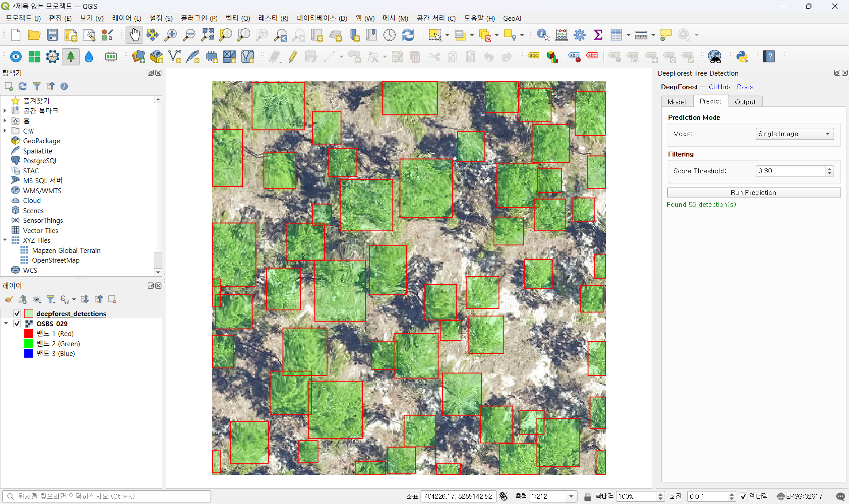Open the Statistical Summary sigma icon
The image size is (849, 504).
pos(598,35)
